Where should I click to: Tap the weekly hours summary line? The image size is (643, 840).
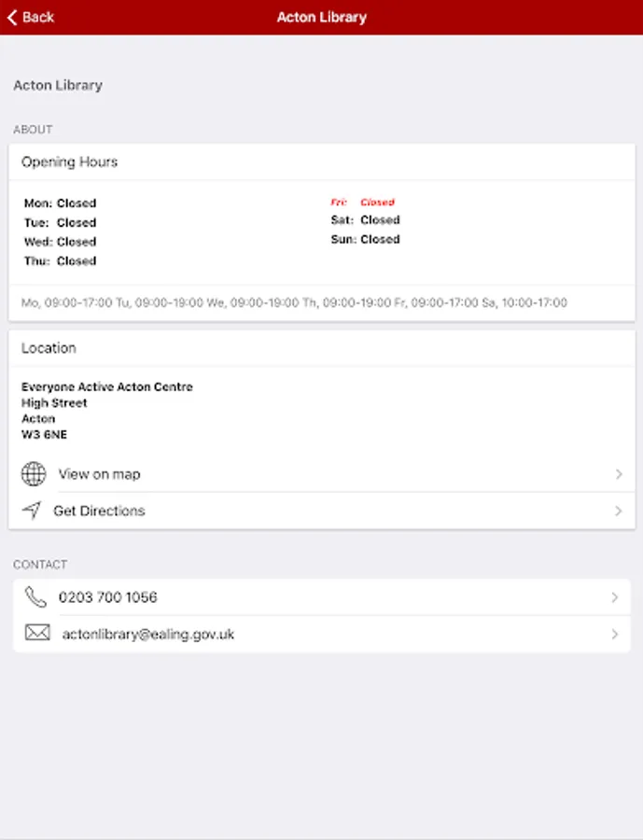click(294, 302)
